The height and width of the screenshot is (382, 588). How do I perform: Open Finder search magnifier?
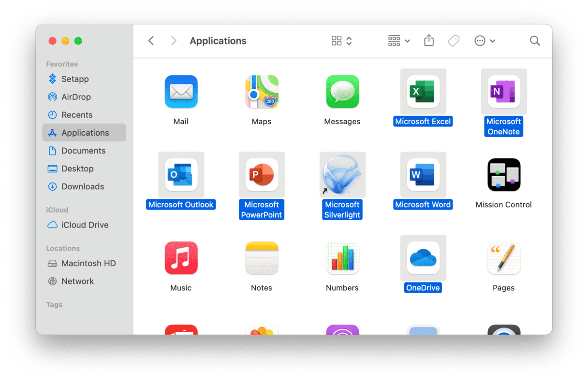(534, 41)
